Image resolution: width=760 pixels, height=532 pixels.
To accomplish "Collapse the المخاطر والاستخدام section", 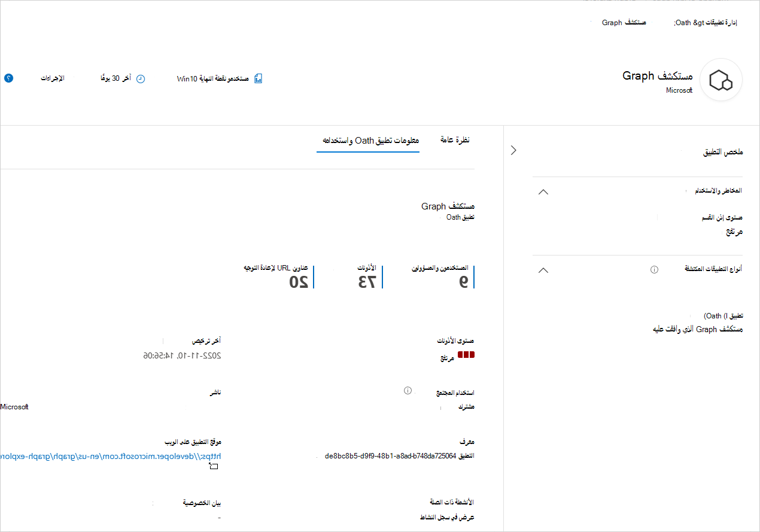I will [x=543, y=191].
